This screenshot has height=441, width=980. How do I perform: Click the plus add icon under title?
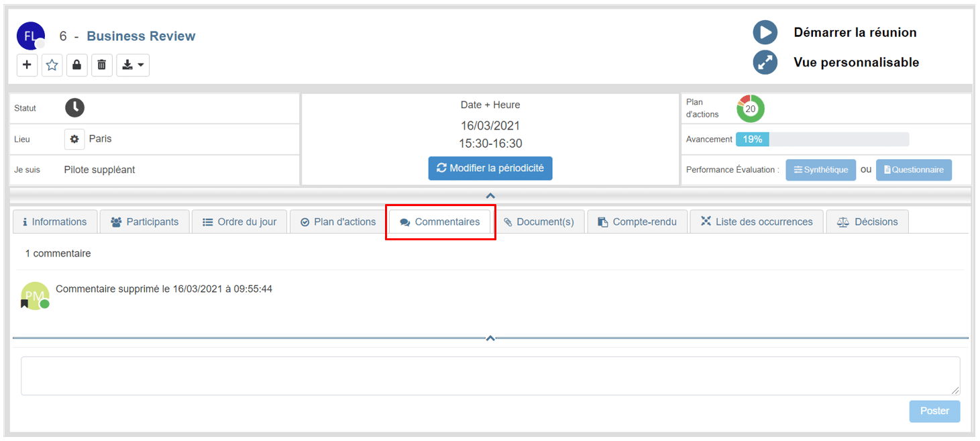pyautogui.click(x=27, y=65)
